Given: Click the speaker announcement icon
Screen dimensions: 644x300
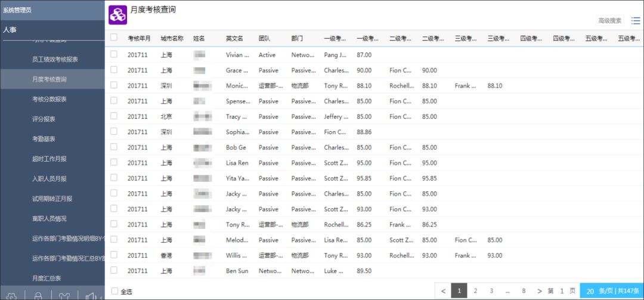Looking at the screenshot, I should (91, 296).
